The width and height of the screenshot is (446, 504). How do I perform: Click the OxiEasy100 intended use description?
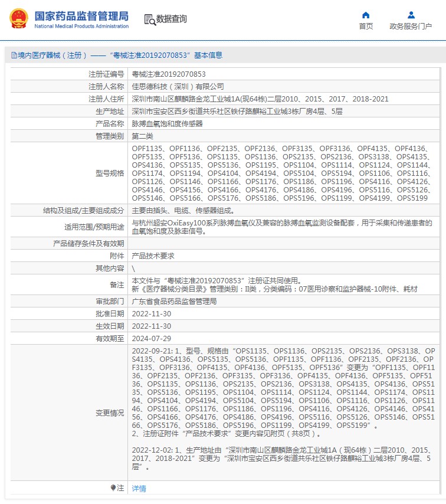coord(282,227)
